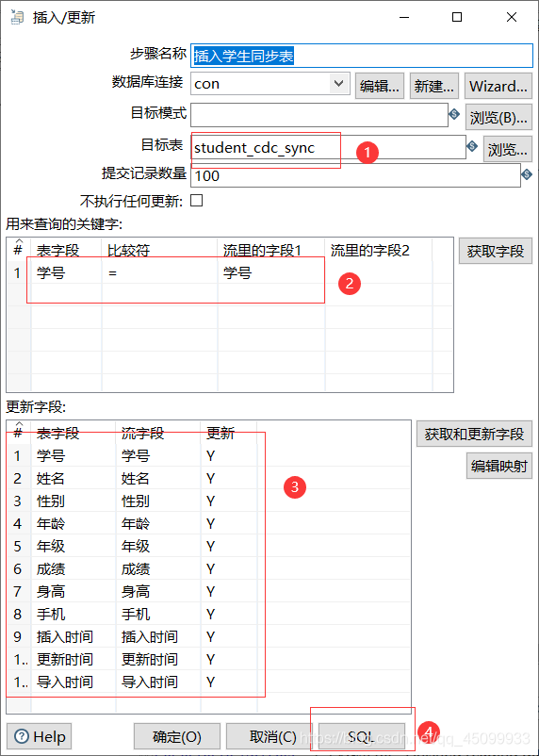This screenshot has height=756, width=539.
Task: Click the 更新 header in update table
Action: pos(229,433)
